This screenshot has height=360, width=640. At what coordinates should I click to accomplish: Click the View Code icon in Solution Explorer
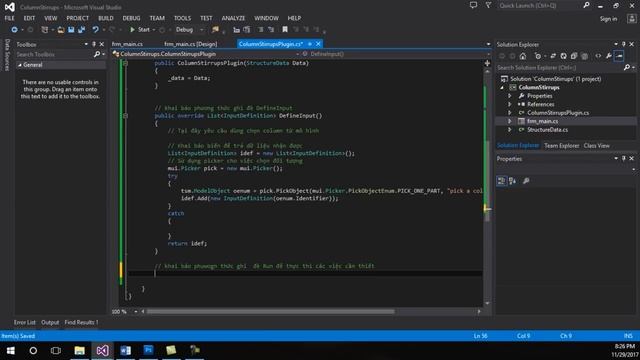(598, 56)
